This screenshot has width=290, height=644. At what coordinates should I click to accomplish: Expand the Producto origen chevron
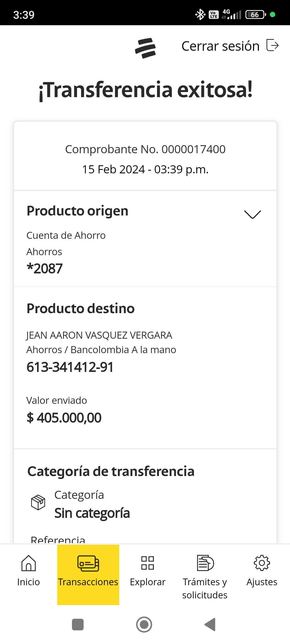[252, 214]
